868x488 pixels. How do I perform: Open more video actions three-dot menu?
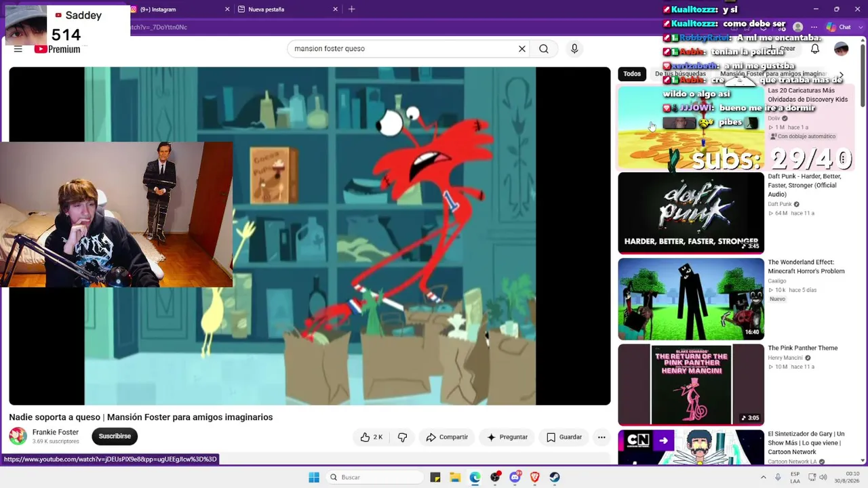pyautogui.click(x=601, y=437)
